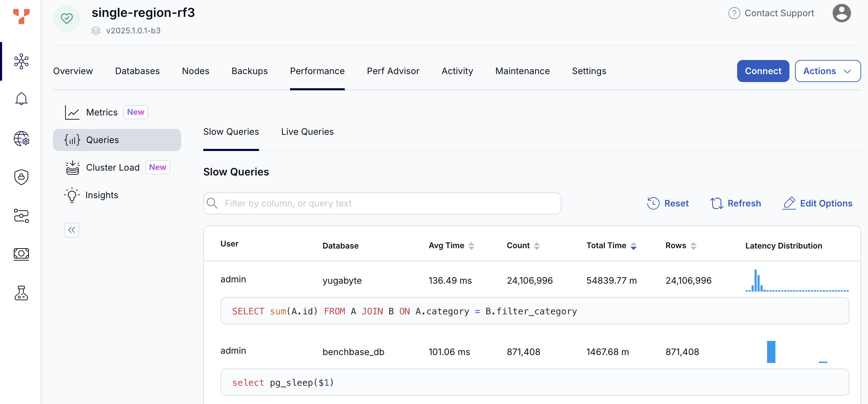Open the billing icon in the sidebar
The width and height of the screenshot is (868, 404).
(21, 254)
